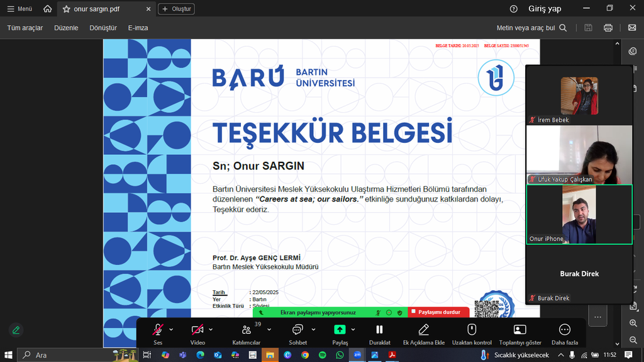Click the 11:52 taskbar clock

tap(610, 354)
